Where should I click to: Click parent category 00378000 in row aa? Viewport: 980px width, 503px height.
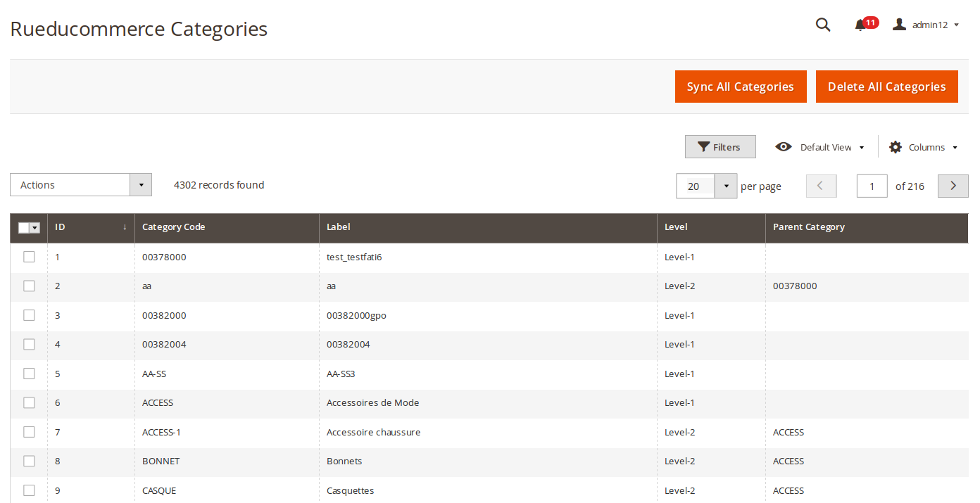pos(795,286)
